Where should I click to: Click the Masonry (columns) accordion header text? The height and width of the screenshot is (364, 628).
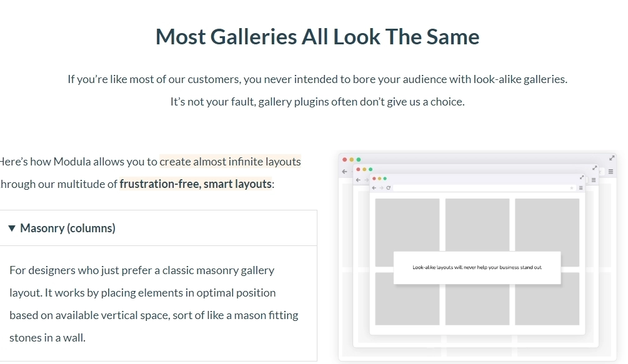point(67,229)
